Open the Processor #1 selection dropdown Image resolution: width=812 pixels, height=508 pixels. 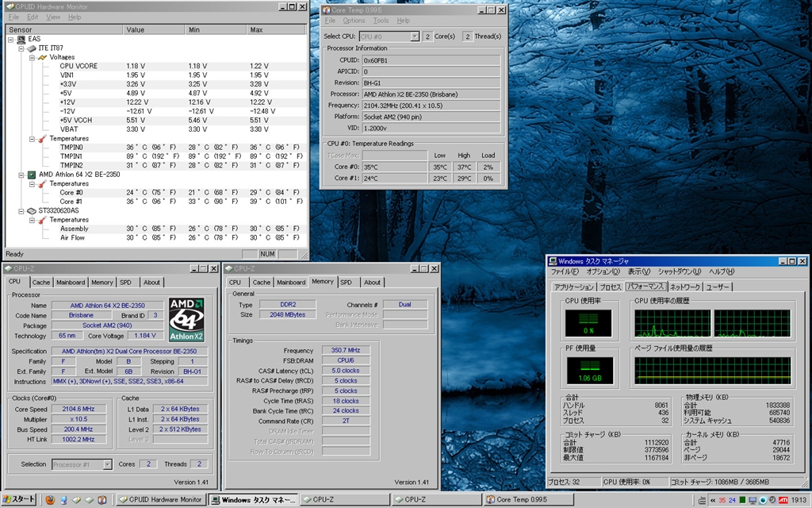82,464
